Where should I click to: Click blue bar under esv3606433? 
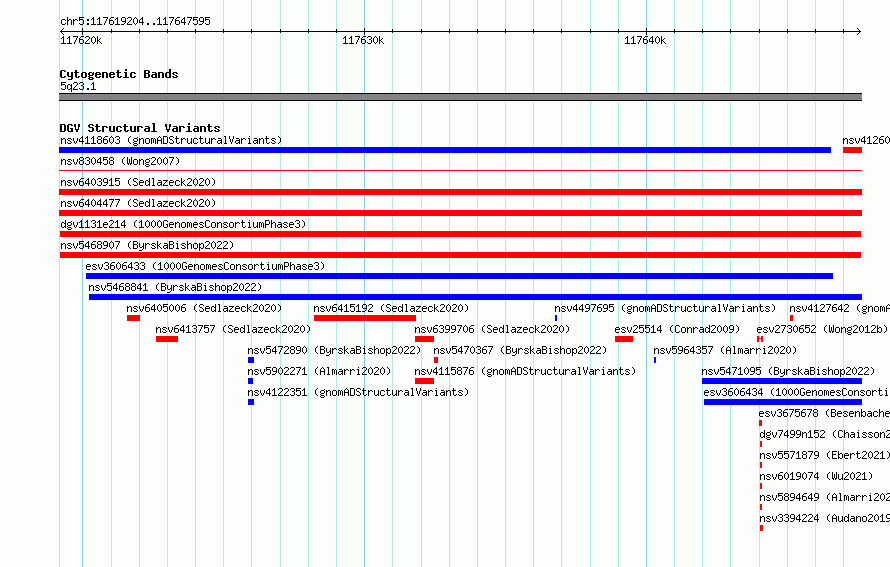pyautogui.click(x=459, y=276)
